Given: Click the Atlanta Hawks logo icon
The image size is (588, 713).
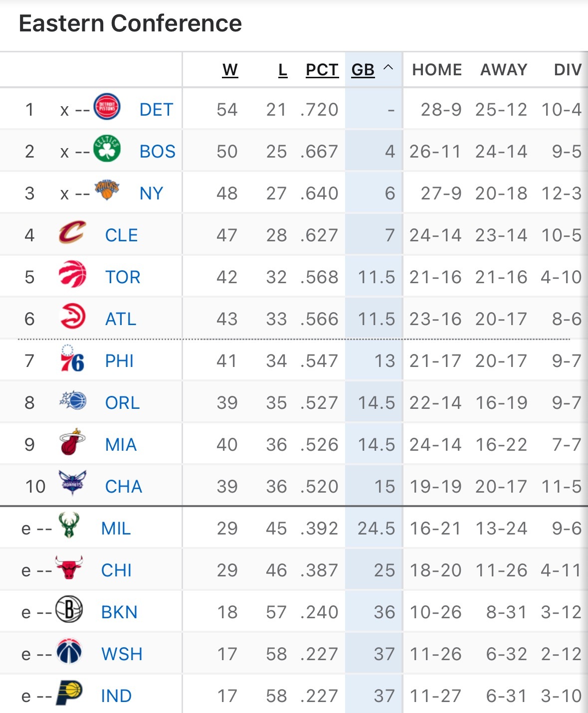Looking at the screenshot, I should 72,316.
